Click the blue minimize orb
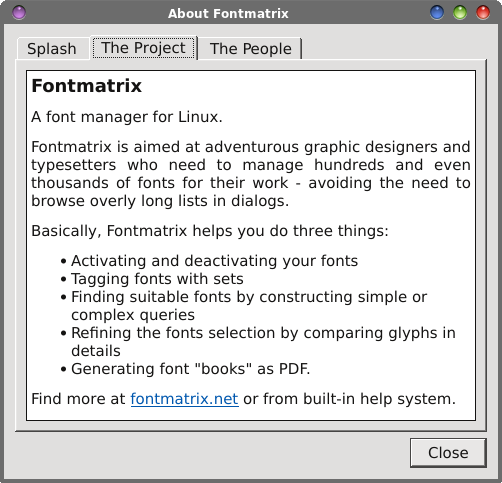The width and height of the screenshot is (502, 483). point(437,13)
